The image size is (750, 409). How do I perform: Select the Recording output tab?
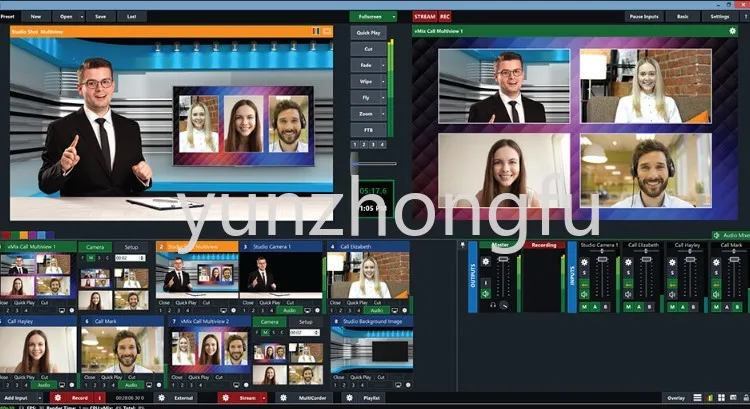pyautogui.click(x=544, y=245)
